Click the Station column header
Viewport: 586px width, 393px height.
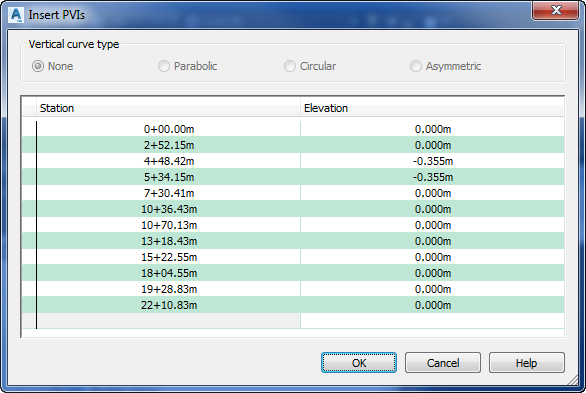(x=168, y=108)
